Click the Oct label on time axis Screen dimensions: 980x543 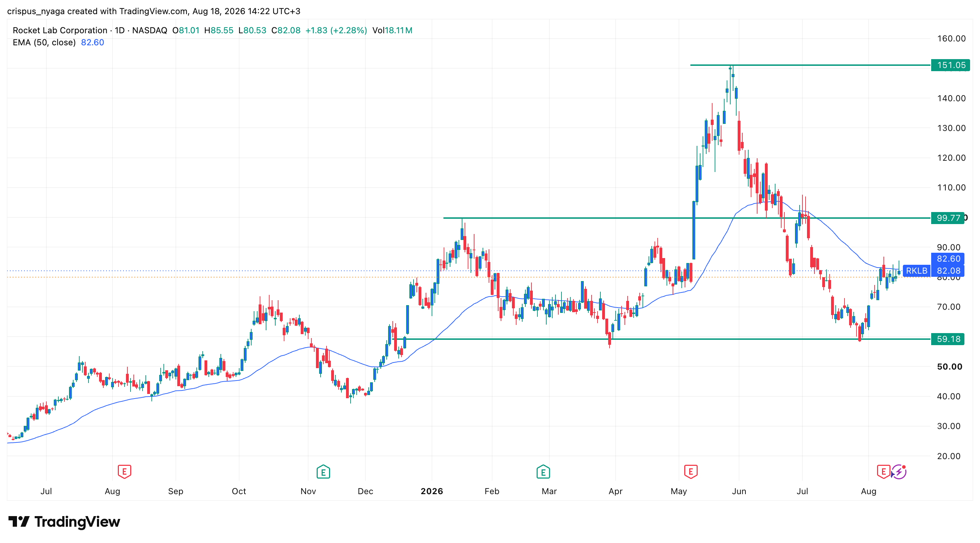tap(239, 491)
